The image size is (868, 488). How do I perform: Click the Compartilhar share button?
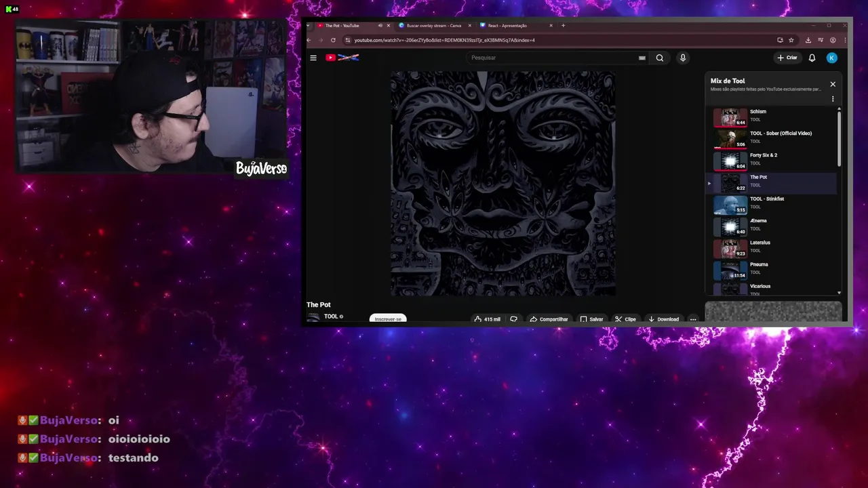[x=549, y=319]
